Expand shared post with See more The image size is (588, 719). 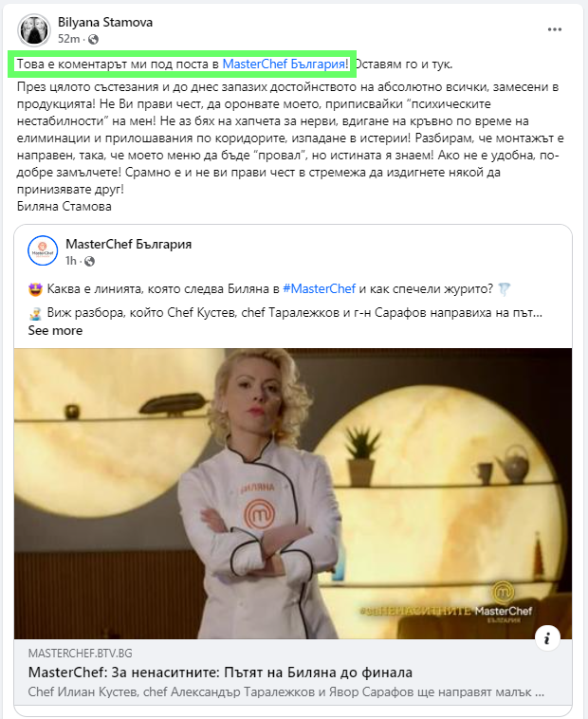click(55, 331)
